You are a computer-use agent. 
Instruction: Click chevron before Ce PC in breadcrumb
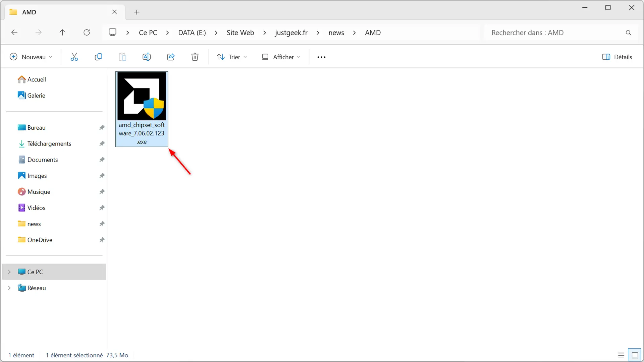127,33
